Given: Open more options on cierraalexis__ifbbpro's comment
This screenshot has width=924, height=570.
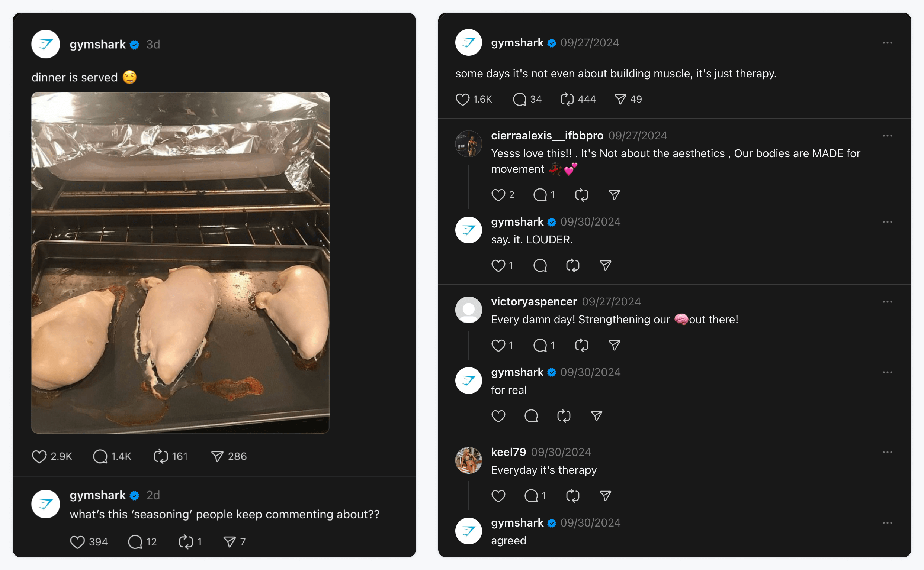Looking at the screenshot, I should 888,136.
